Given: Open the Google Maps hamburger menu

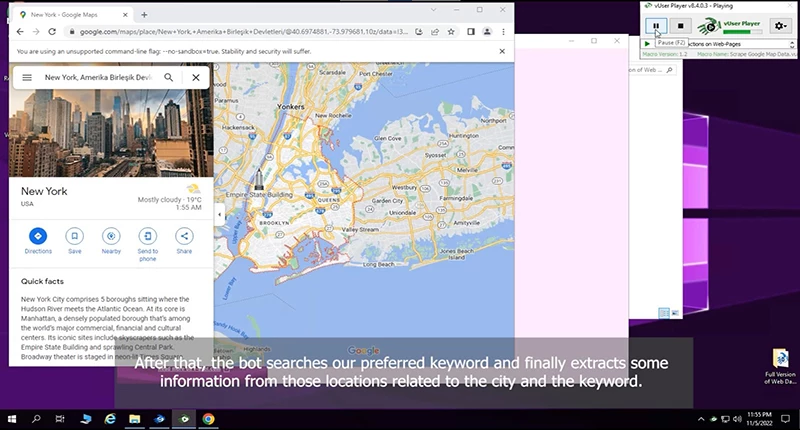Looking at the screenshot, I should [27, 78].
